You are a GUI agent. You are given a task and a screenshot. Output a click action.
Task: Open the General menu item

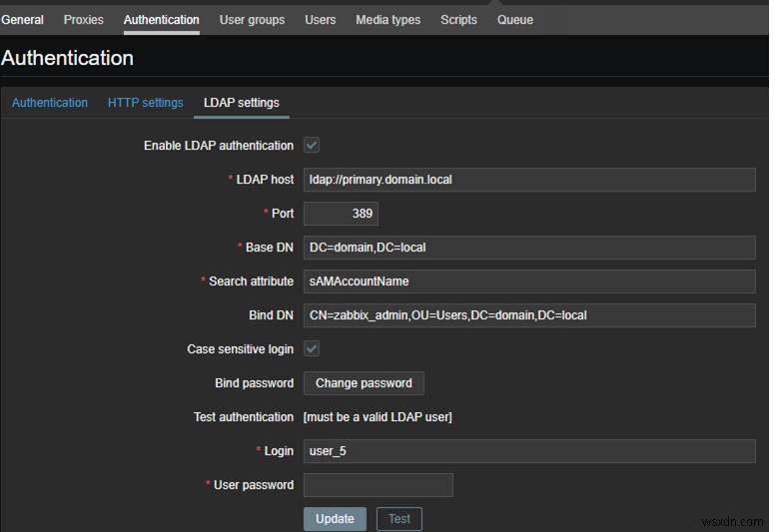[22, 20]
